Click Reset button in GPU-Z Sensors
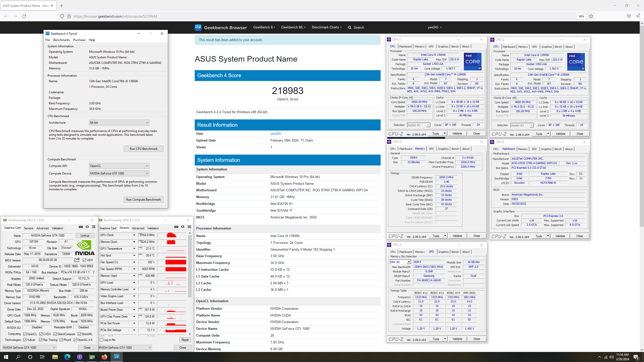The width and height of the screenshot is (644, 362). tap(185, 340)
